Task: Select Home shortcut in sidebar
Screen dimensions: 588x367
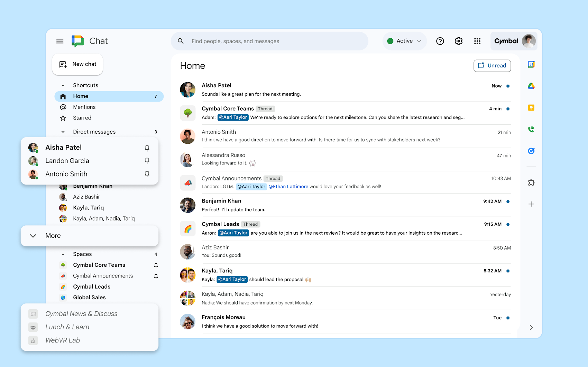Action: [x=109, y=96]
